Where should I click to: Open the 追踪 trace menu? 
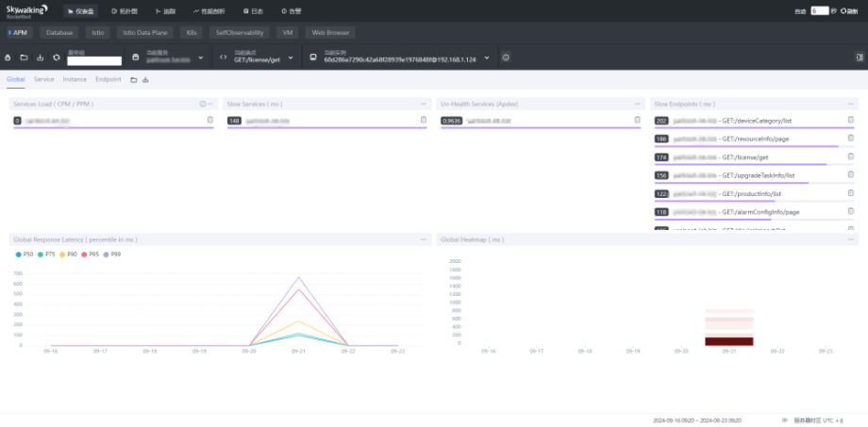tap(166, 11)
